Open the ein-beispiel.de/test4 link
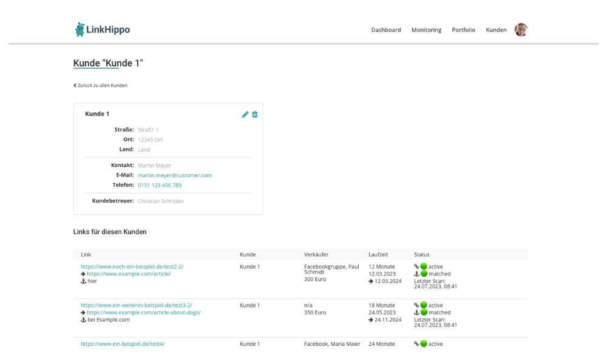Screen dimensions: 607x364 pyautogui.click(x=122, y=344)
